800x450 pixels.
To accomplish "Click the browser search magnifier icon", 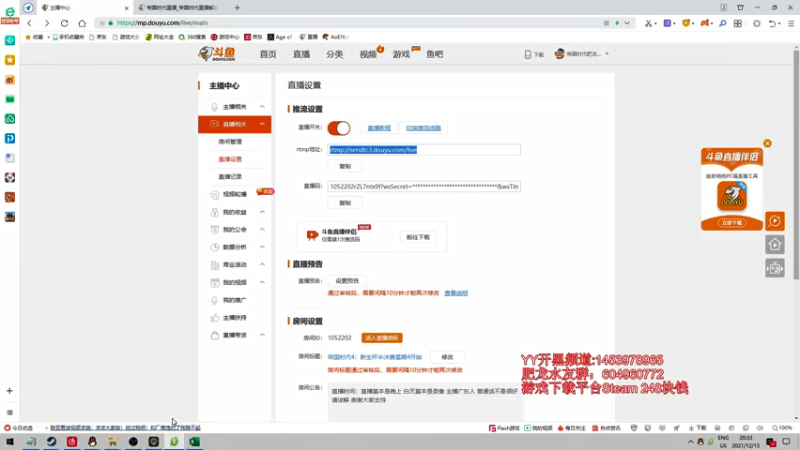I will click(x=722, y=23).
